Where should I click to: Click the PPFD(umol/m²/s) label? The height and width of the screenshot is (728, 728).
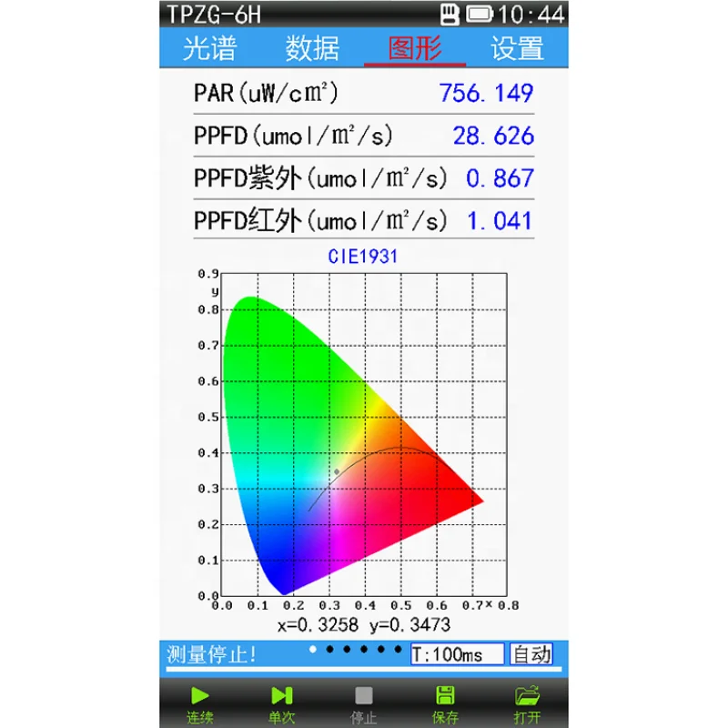pos(293,136)
